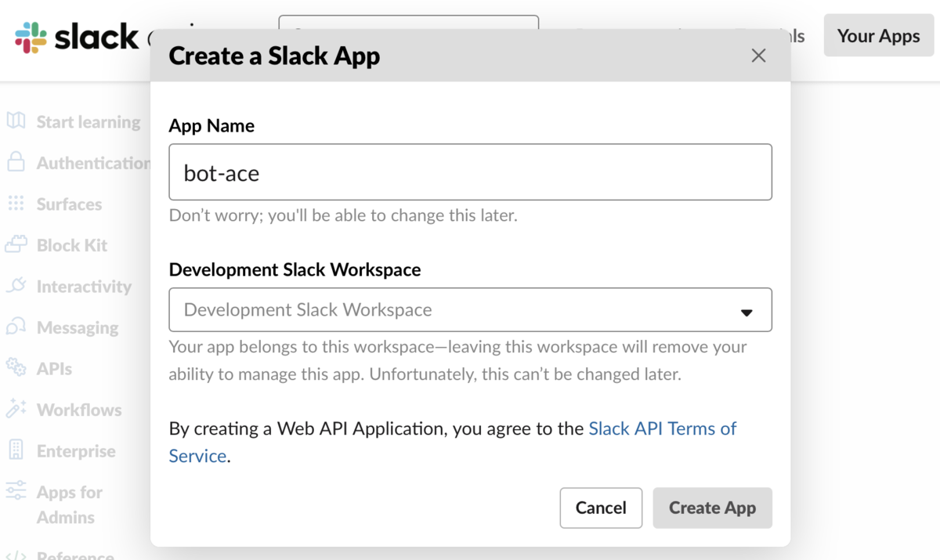Click the App Name field containing bot-ace
This screenshot has height=560, width=940.
tap(470, 172)
